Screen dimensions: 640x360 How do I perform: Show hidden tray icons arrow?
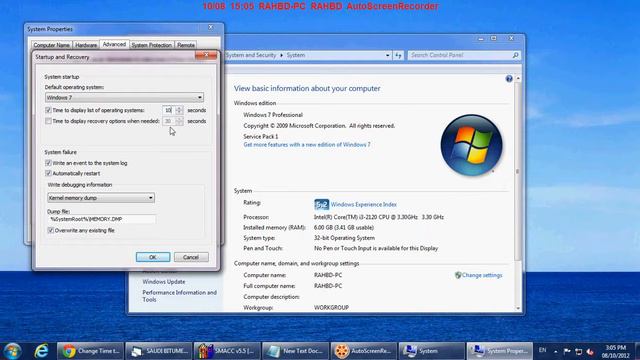pyautogui.click(x=556, y=351)
